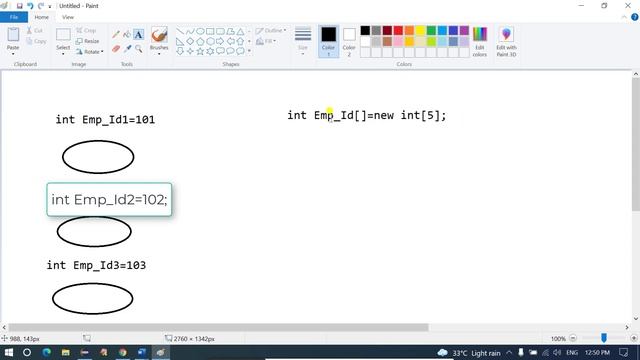Click the Resize button
Image resolution: width=640 pixels, height=360 pixels.
pyautogui.click(x=87, y=41)
